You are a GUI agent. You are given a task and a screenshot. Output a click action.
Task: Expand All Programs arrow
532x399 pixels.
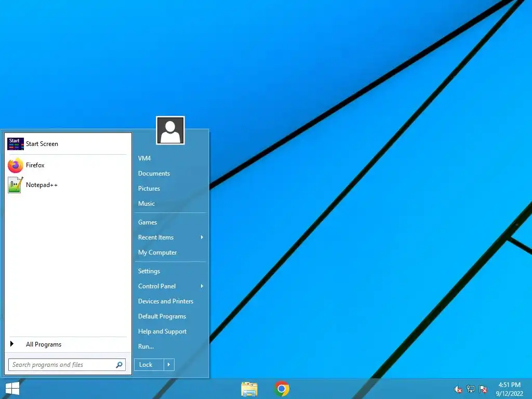pyautogui.click(x=12, y=344)
